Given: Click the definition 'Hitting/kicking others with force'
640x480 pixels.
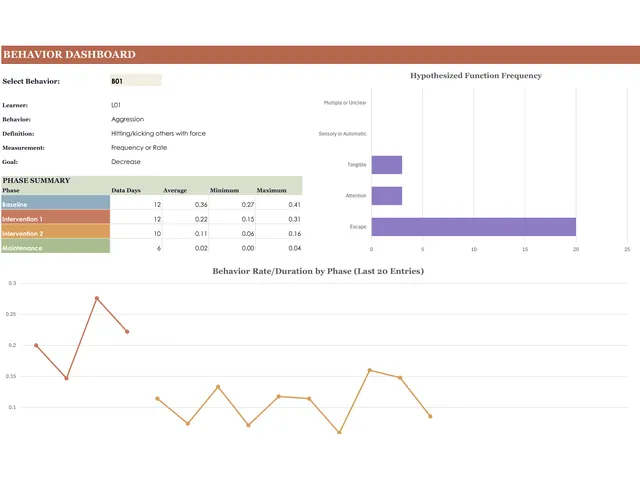Looking at the screenshot, I should point(158,133).
